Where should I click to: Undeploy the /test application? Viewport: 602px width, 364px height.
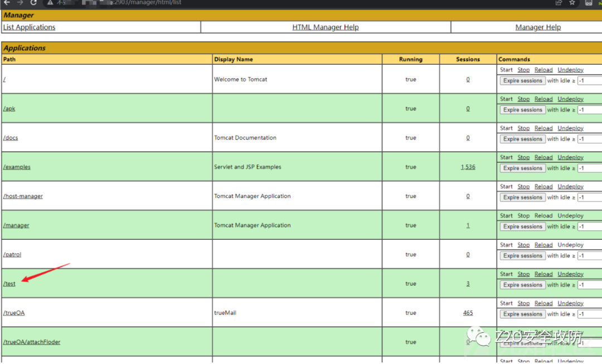click(x=571, y=274)
